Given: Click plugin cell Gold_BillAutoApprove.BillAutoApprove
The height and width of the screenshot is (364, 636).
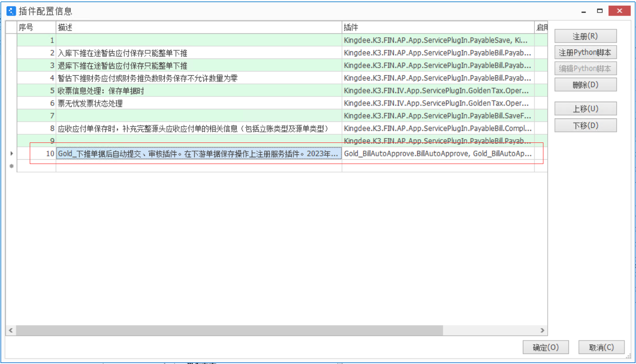Looking at the screenshot, I should coord(438,154).
